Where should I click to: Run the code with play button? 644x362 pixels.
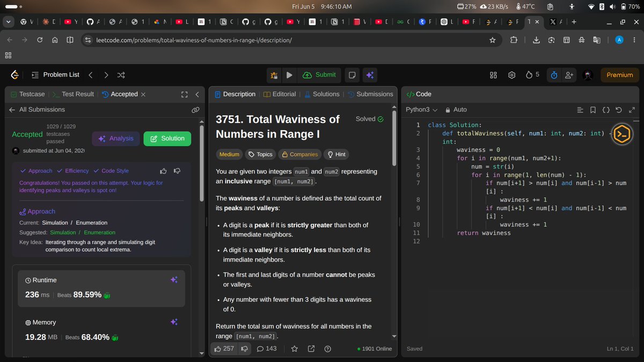click(x=289, y=75)
